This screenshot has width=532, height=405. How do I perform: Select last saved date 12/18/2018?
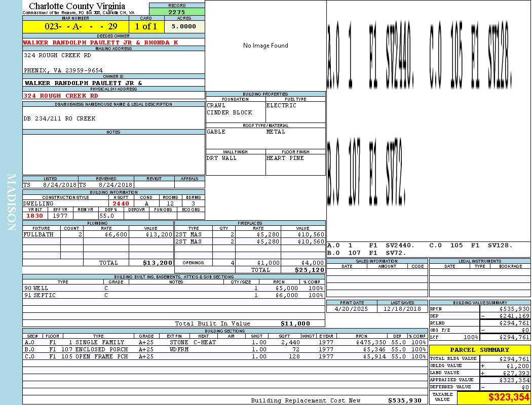pyautogui.click(x=402, y=309)
